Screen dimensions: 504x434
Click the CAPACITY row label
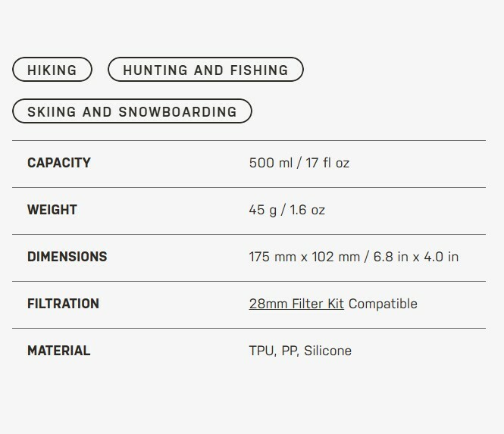coord(58,163)
